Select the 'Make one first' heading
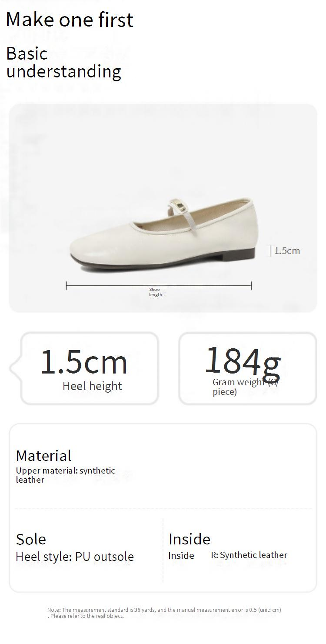The image size is (326, 644). (x=70, y=20)
